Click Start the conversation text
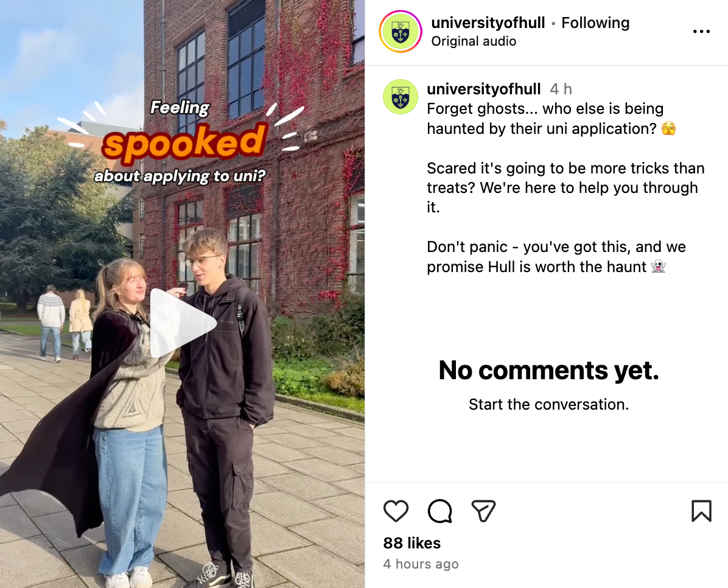Image resolution: width=728 pixels, height=588 pixels. tap(549, 405)
